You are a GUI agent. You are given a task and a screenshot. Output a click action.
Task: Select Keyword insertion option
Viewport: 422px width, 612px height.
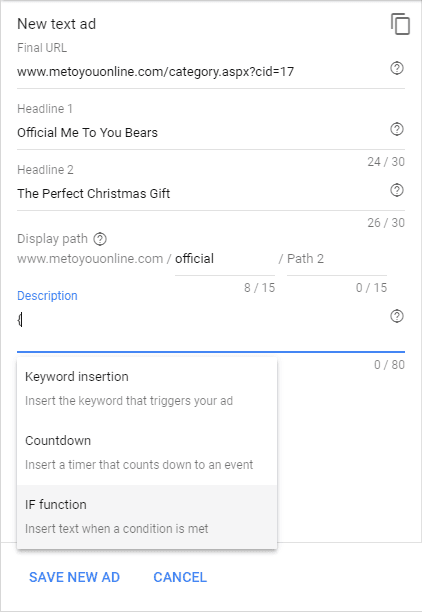(147, 389)
